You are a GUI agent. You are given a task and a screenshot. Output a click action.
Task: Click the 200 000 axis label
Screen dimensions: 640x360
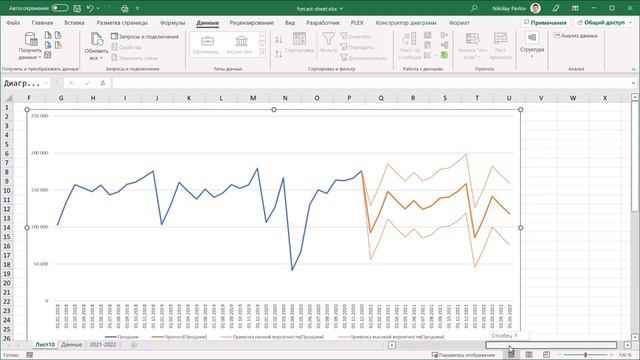tap(40, 153)
